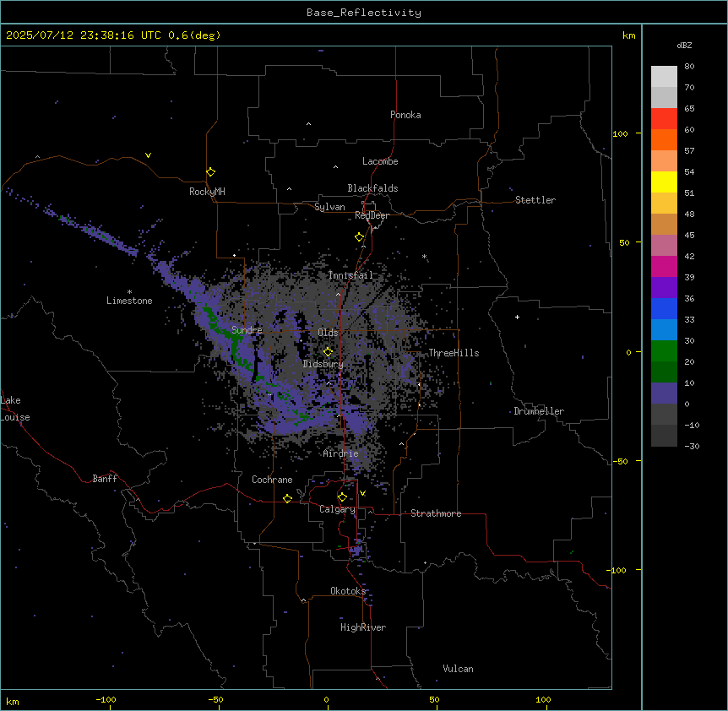The image size is (728, 711).
Task: Click the yellow diamond marker south of RedDeer
Action: (x=360, y=237)
